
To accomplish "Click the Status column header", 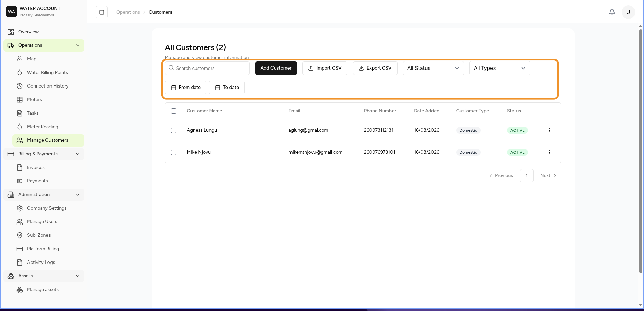I will tap(514, 111).
